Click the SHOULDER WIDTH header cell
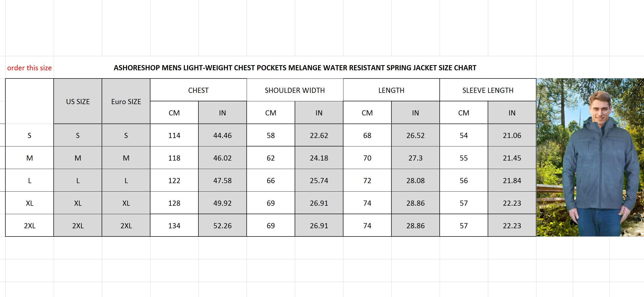This screenshot has height=297, width=644. pyautogui.click(x=295, y=90)
